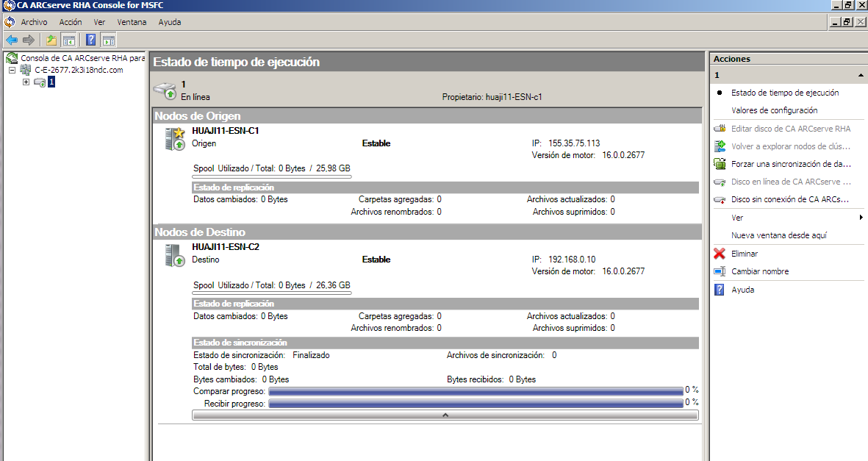Click the HUAJI11-ESN-C2 node name
868x461 pixels.
pyautogui.click(x=226, y=246)
